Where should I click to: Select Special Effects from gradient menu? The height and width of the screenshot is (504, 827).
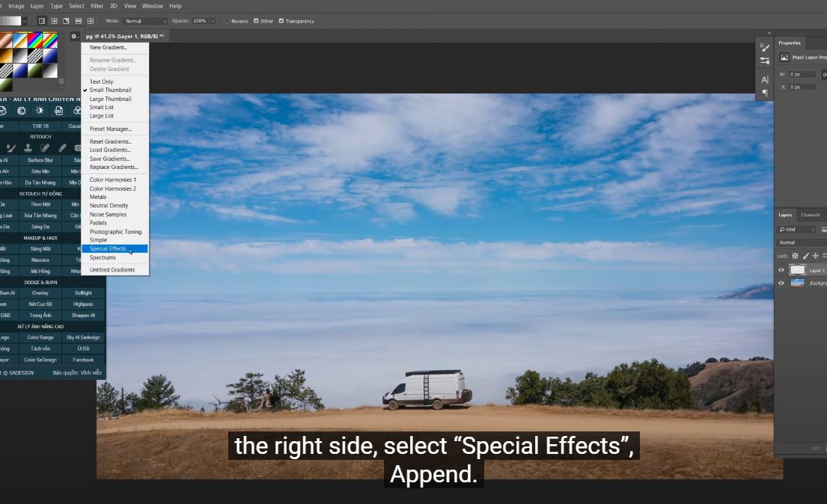click(x=108, y=249)
